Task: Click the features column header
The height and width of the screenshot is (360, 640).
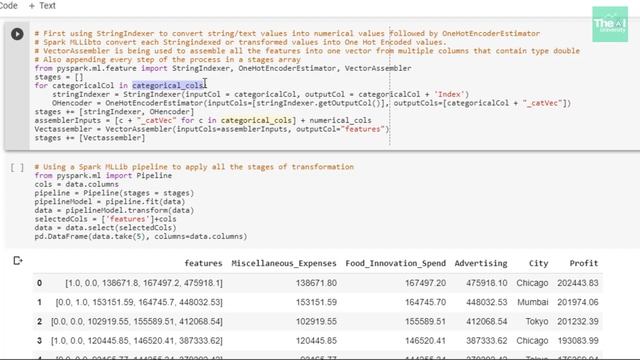Action: coord(203,263)
